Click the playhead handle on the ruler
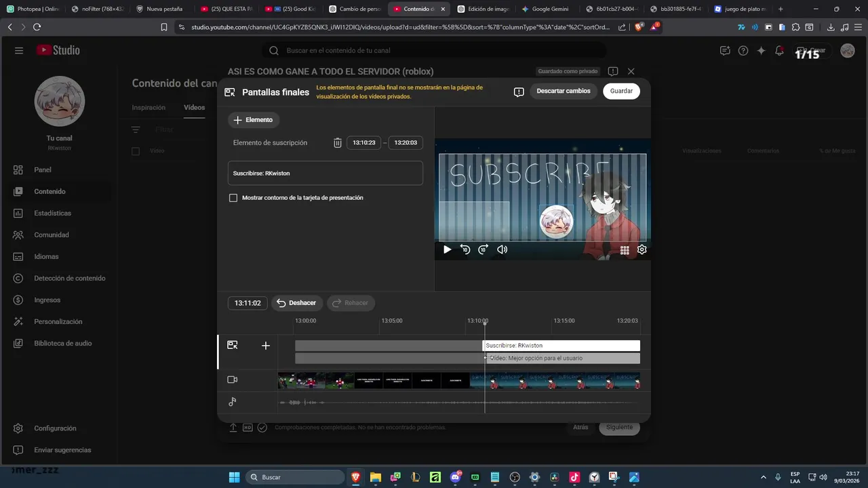Image resolution: width=868 pixels, height=488 pixels. coord(485,323)
